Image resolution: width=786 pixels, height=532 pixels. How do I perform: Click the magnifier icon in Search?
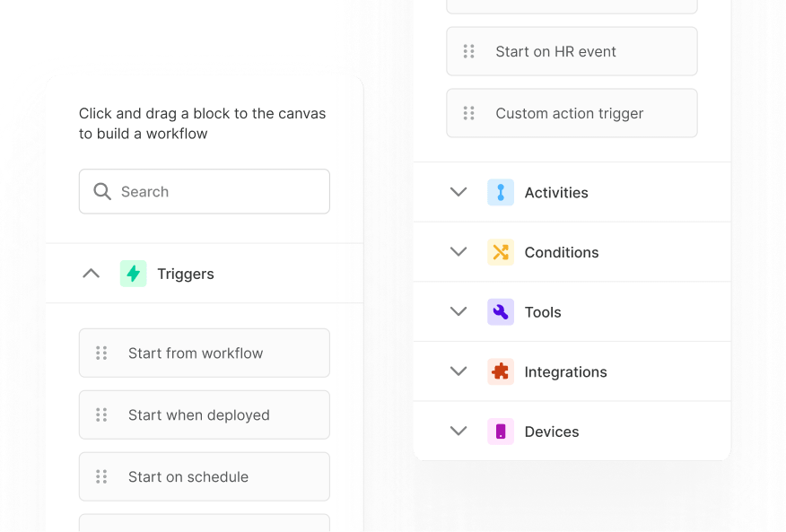pyautogui.click(x=102, y=192)
